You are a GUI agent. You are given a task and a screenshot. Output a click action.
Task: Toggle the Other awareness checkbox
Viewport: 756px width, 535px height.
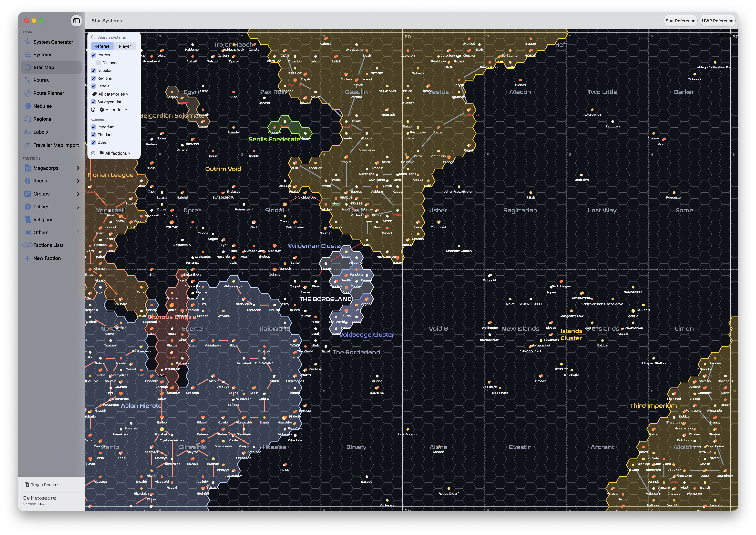click(93, 142)
